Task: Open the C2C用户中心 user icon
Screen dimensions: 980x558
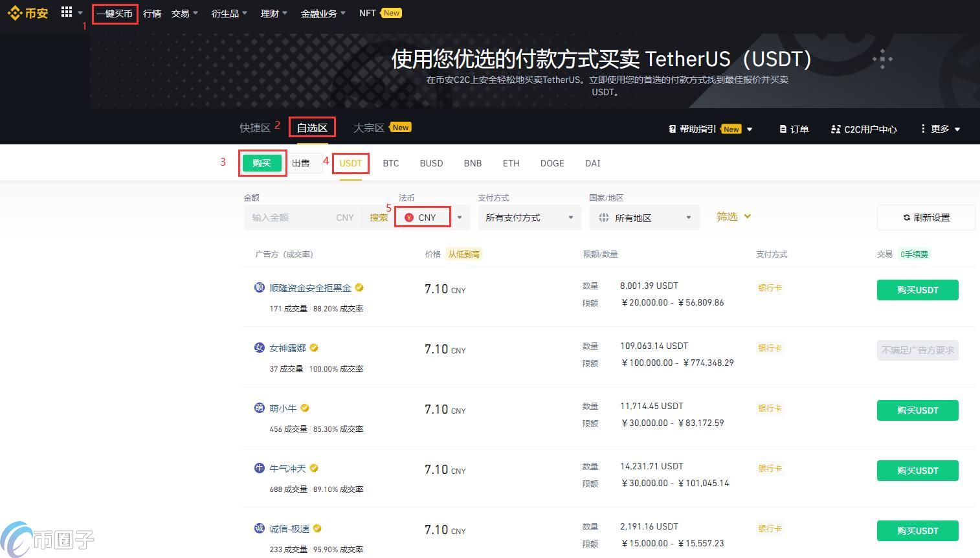Action: (x=835, y=129)
